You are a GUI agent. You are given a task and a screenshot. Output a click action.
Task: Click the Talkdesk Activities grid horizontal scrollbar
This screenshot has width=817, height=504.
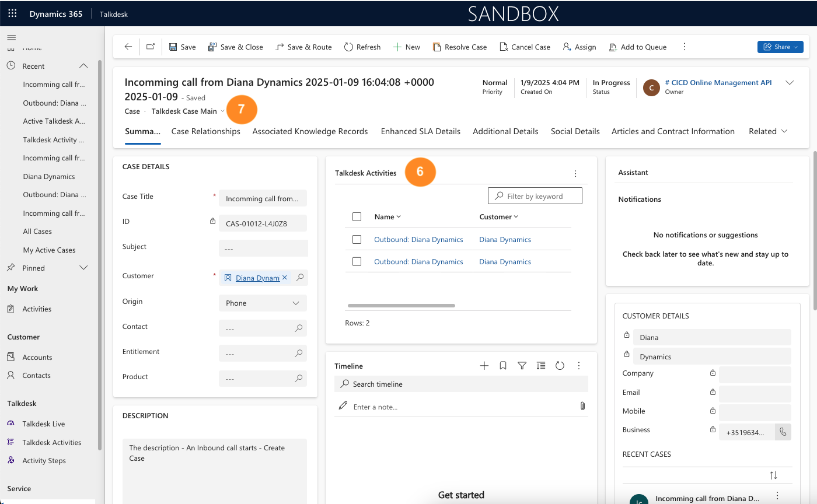point(401,305)
